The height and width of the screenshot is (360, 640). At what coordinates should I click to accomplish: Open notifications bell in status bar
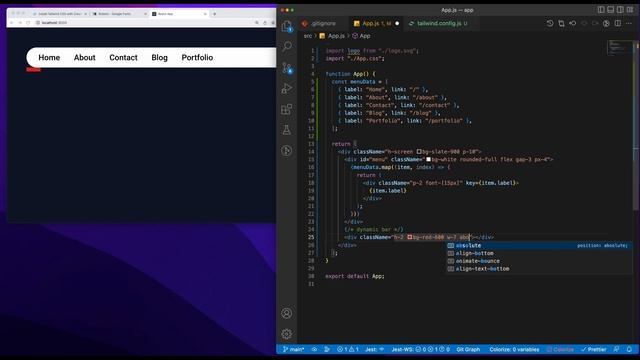(x=629, y=349)
